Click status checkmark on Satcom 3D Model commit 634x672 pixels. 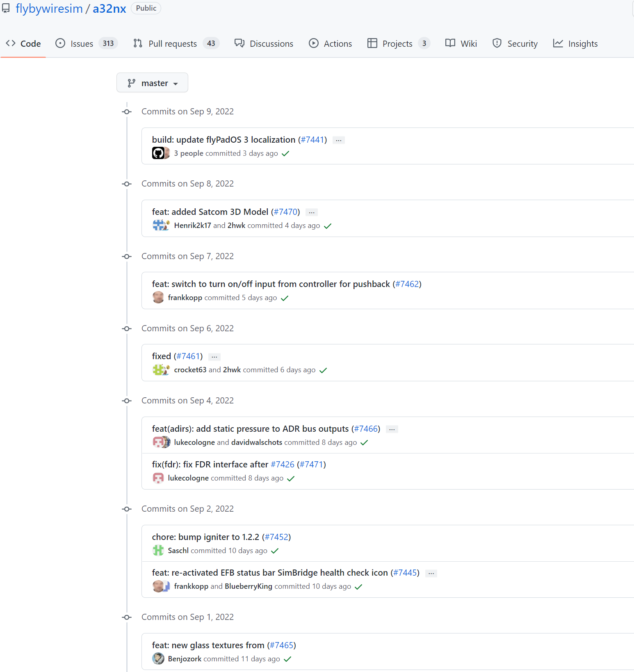point(328,226)
